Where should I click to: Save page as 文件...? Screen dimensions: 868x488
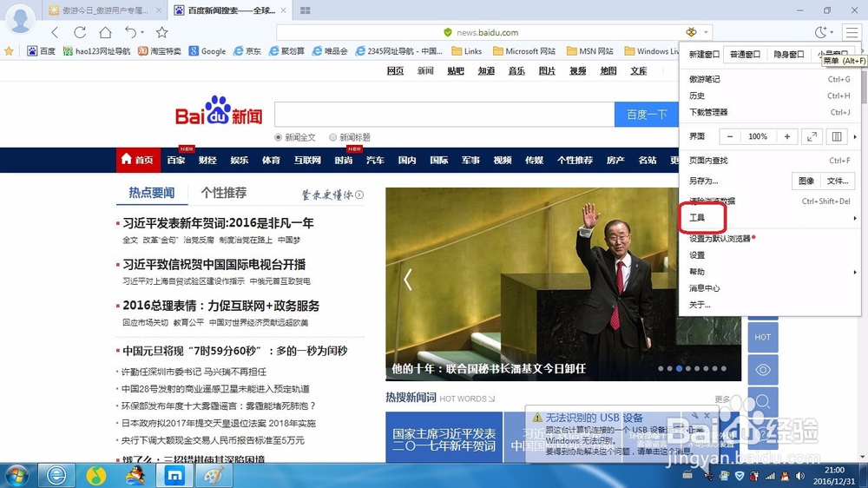(837, 181)
